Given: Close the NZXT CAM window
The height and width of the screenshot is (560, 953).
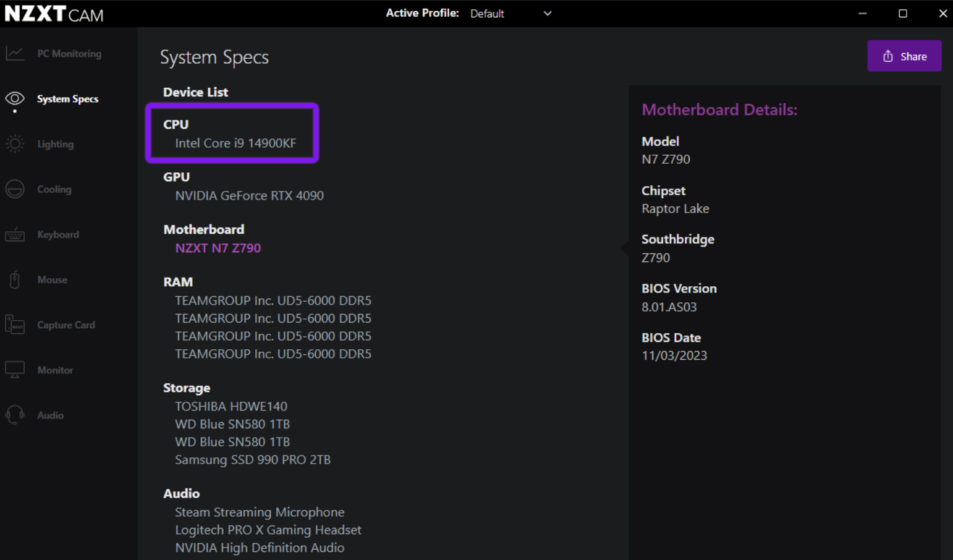Looking at the screenshot, I should [x=942, y=14].
